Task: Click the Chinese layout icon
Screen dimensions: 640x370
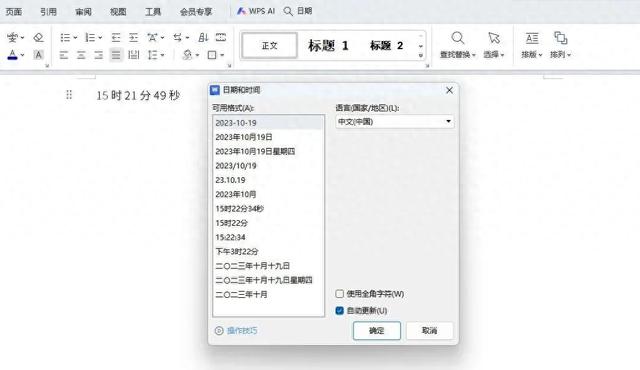Action: tap(152, 38)
